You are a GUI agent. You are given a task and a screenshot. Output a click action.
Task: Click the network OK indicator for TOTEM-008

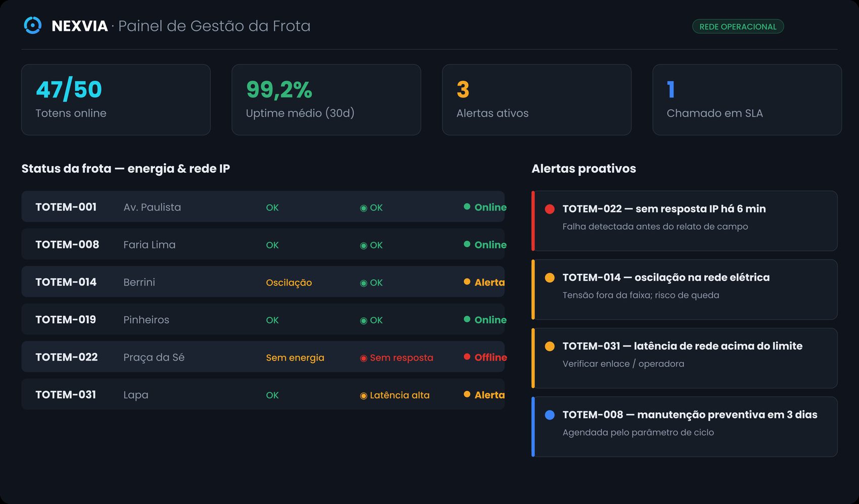pos(371,245)
